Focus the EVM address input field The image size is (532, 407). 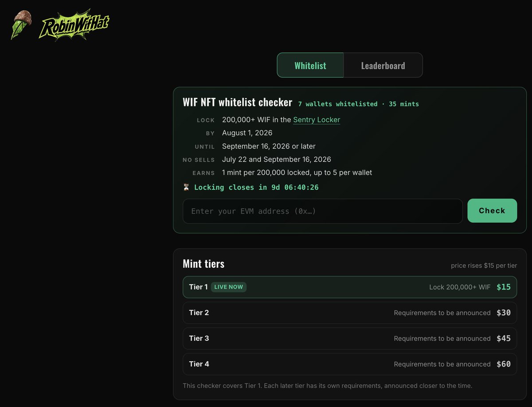point(323,211)
